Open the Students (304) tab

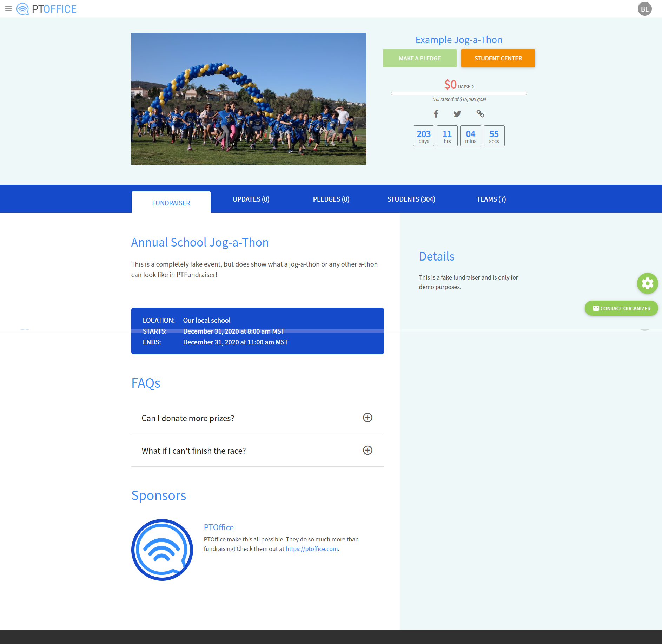[x=411, y=199]
